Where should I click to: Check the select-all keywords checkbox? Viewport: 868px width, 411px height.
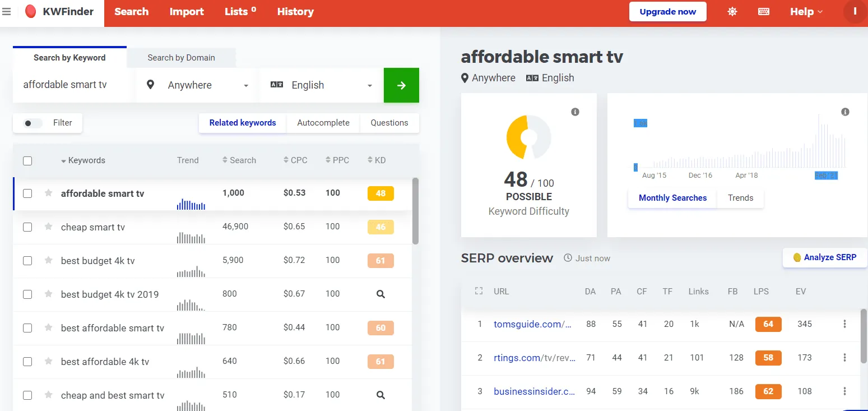coord(27,161)
